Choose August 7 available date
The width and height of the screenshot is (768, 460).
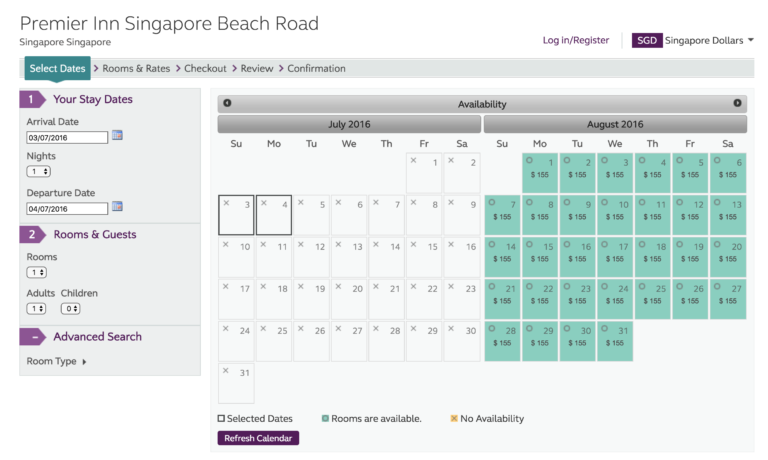[503, 215]
